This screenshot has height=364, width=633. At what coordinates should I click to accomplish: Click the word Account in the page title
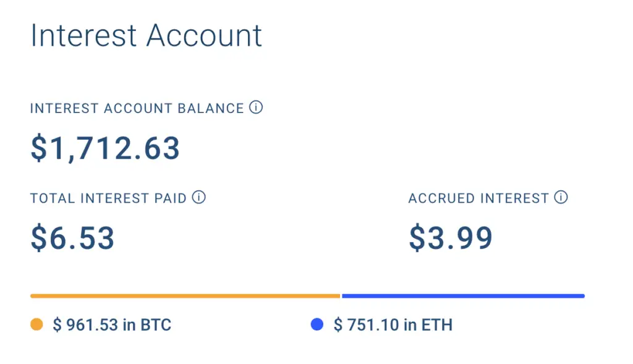coord(204,35)
